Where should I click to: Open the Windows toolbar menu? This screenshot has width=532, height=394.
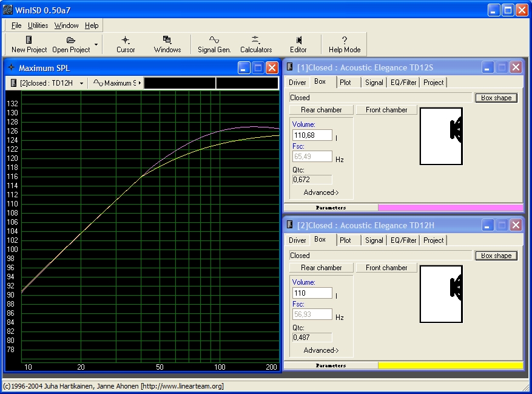pyautogui.click(x=167, y=44)
